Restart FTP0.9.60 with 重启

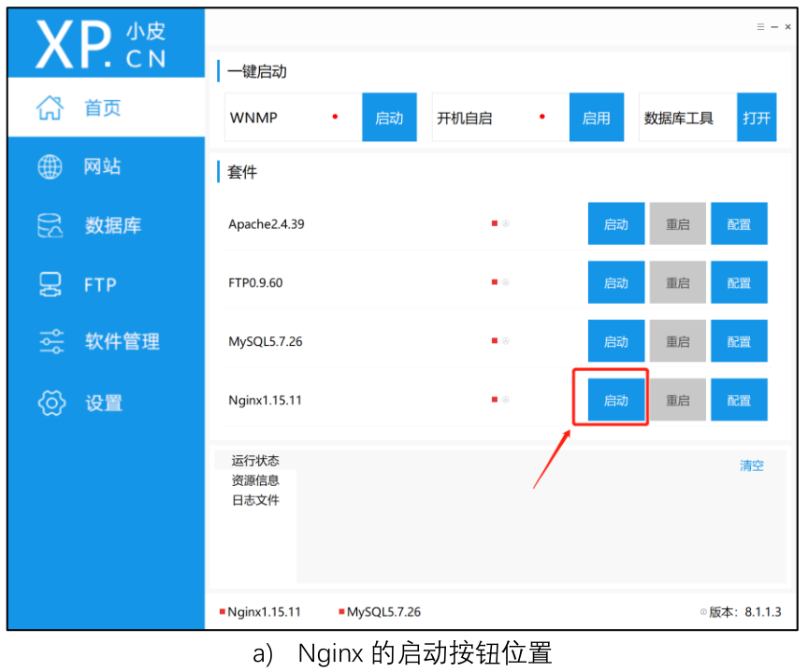point(677,282)
